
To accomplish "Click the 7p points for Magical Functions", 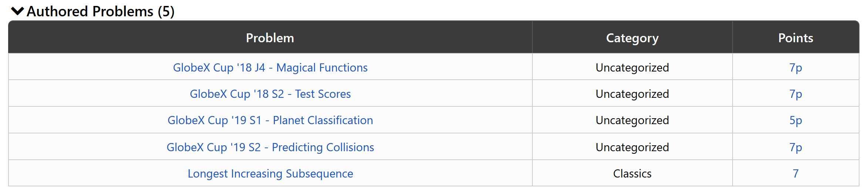I will [x=795, y=68].
